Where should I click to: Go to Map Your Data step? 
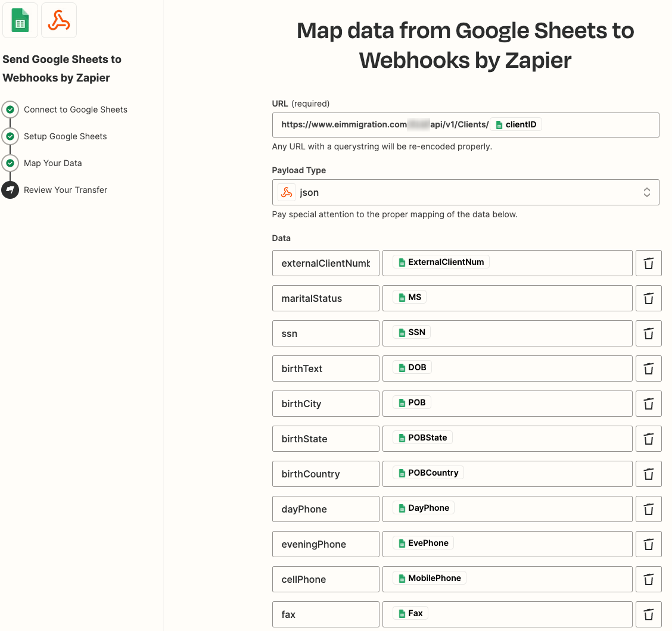point(52,163)
